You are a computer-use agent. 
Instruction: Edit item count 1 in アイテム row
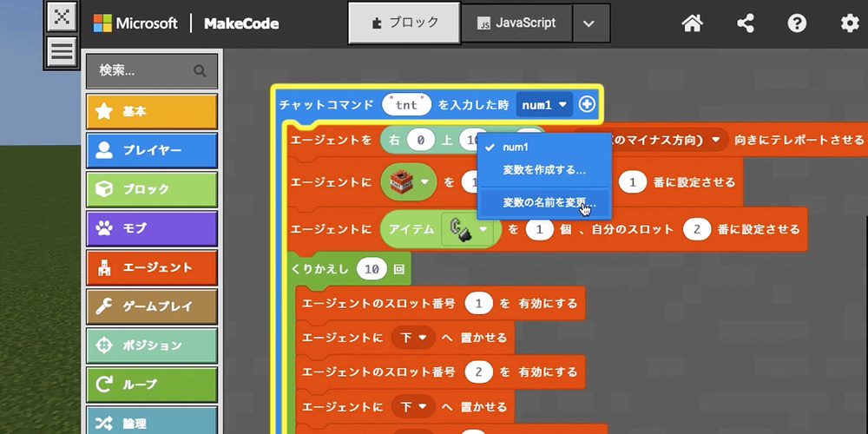coord(540,229)
